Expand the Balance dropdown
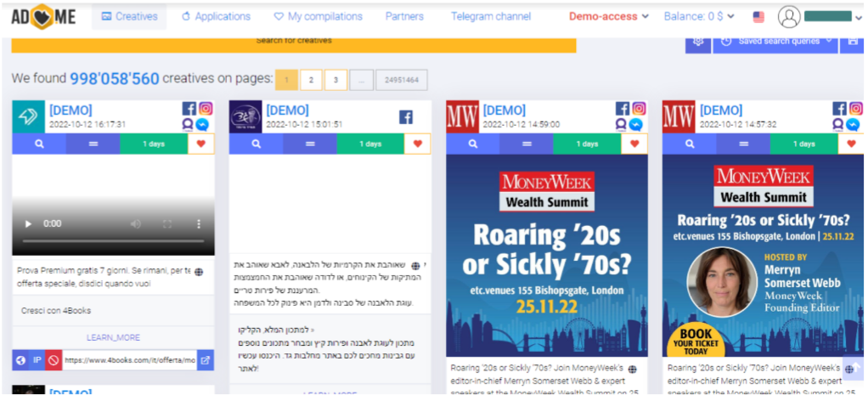The width and height of the screenshot is (868, 401). pyautogui.click(x=699, y=17)
